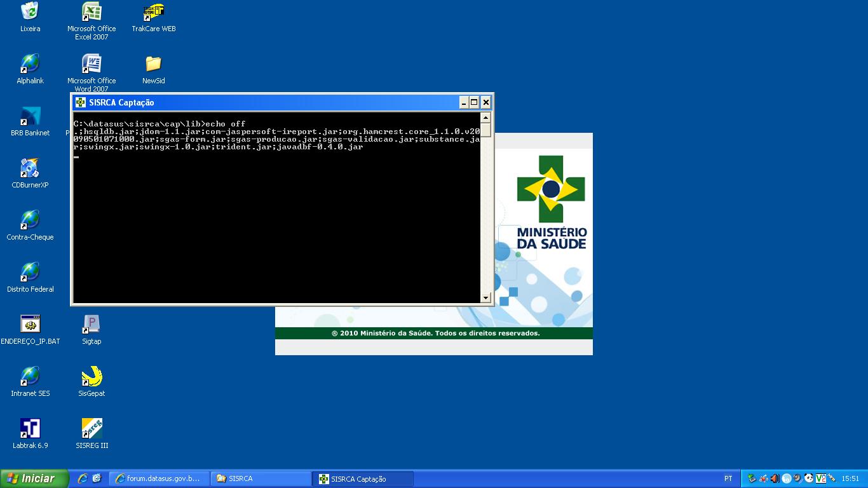Click Internet Explorer quick launch icon
This screenshot has width=868, height=488.
[82, 478]
